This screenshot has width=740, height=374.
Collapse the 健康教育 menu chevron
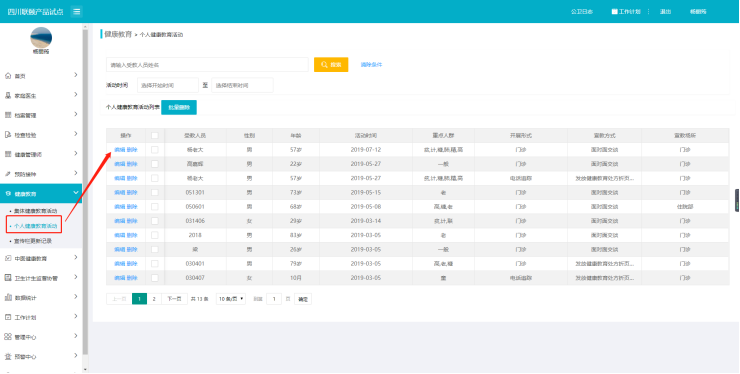point(76,193)
